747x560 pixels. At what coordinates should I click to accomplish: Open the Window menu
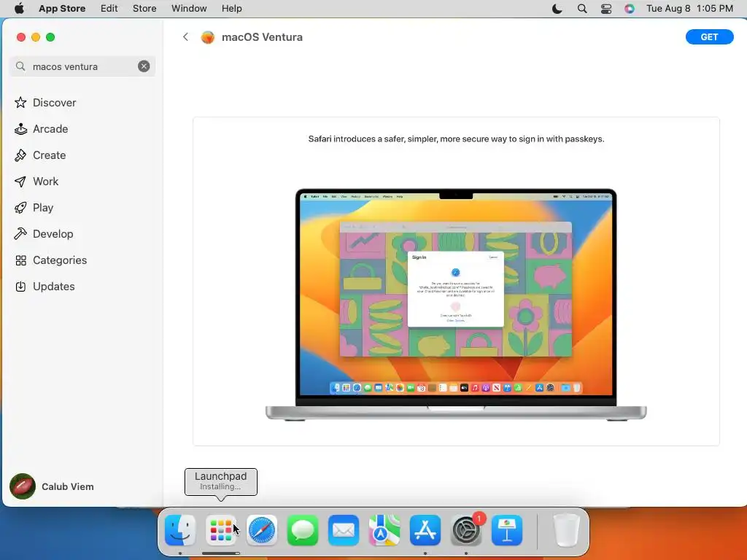coord(189,9)
